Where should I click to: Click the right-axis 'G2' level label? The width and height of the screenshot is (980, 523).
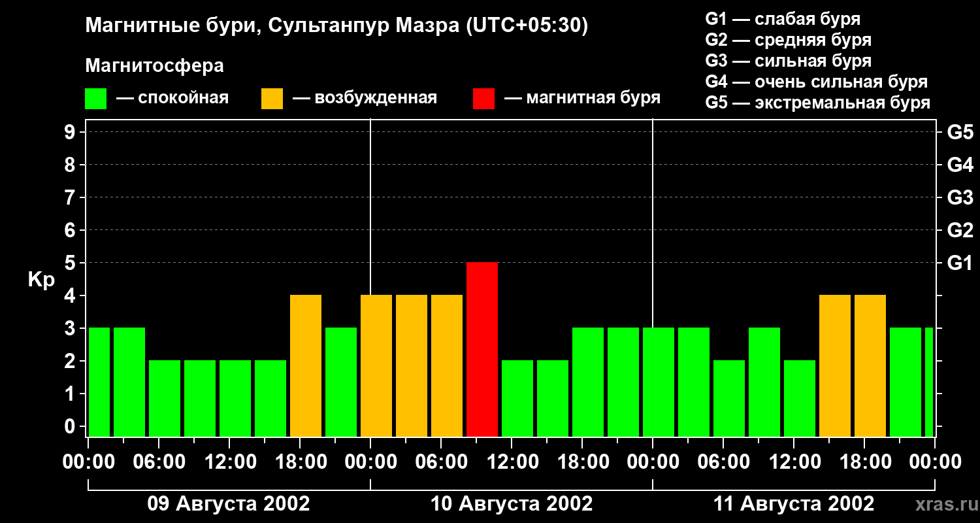[x=960, y=230]
